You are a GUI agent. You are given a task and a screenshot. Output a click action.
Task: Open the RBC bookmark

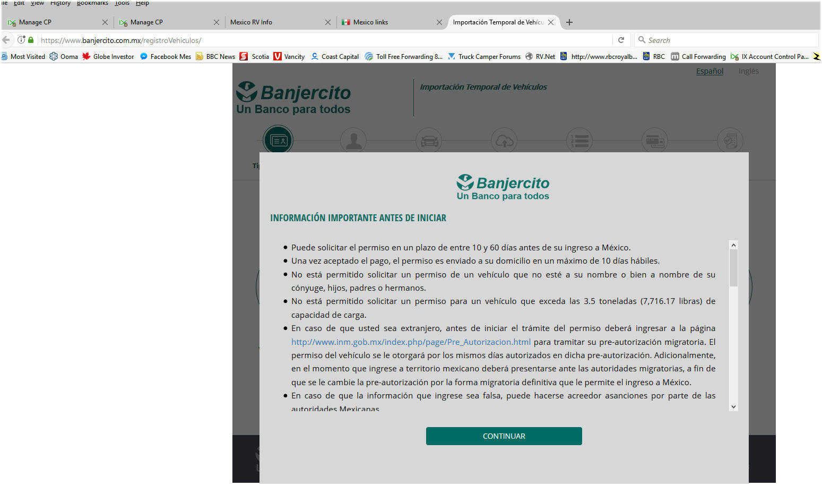654,56
